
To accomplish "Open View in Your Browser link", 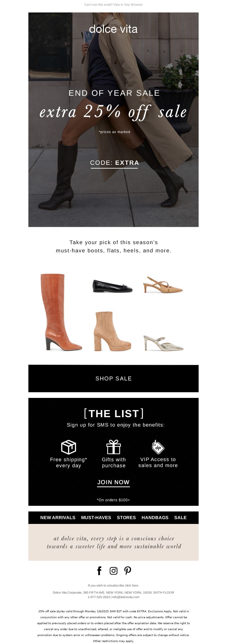I will (x=128, y=5).
